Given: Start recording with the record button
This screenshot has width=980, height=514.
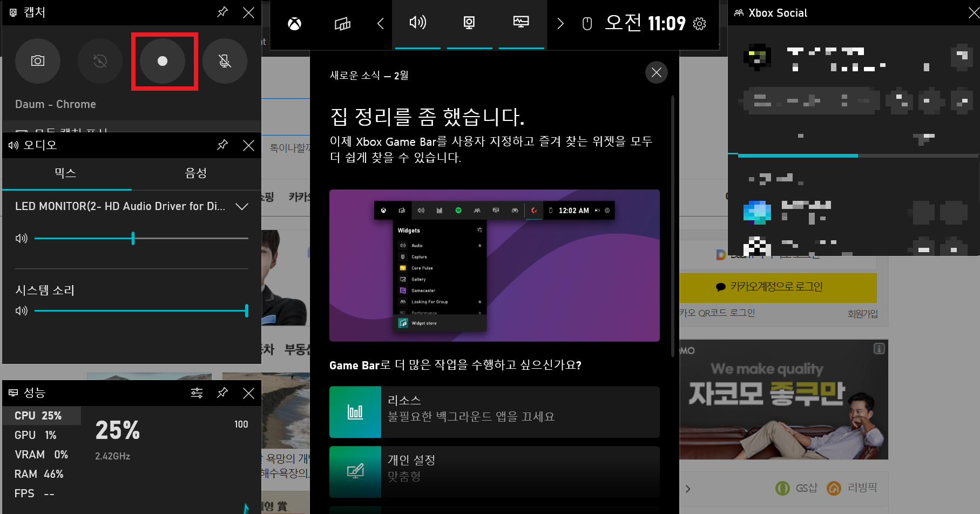Looking at the screenshot, I should coord(163,61).
